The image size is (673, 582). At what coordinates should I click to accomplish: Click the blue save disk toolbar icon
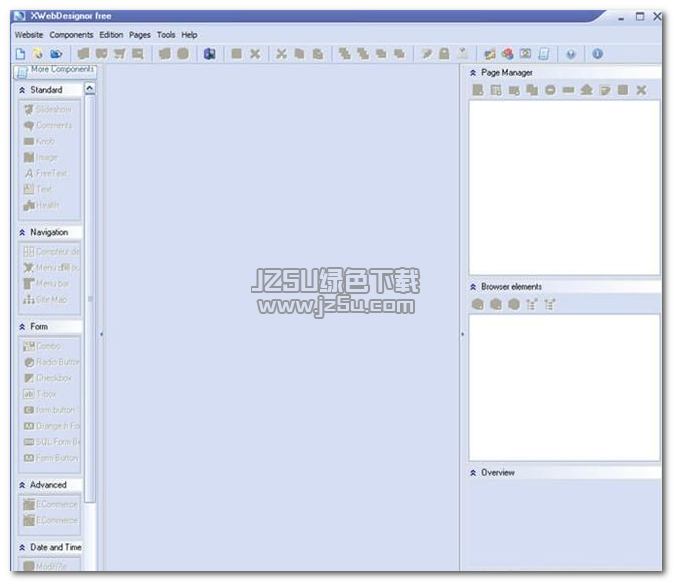(x=209, y=54)
